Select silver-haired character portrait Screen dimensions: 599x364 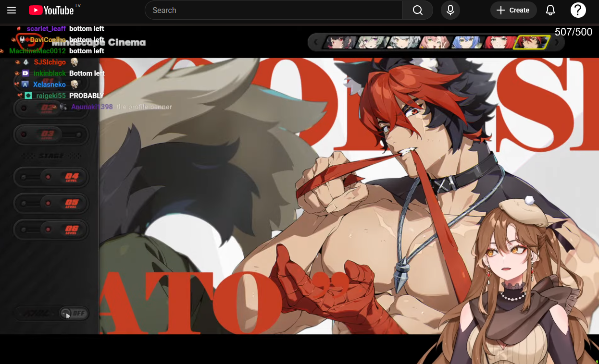[403, 42]
